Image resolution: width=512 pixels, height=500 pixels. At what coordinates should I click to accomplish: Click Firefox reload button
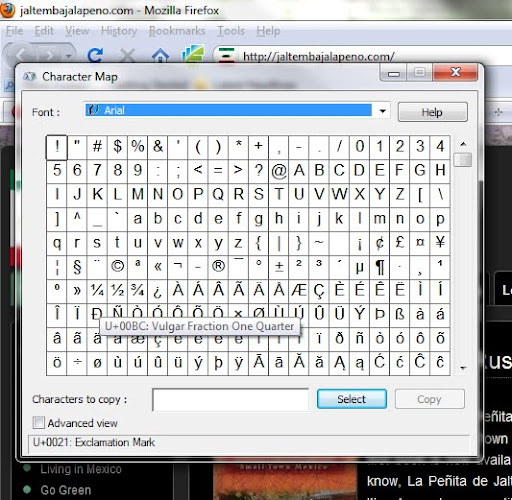tap(95, 55)
